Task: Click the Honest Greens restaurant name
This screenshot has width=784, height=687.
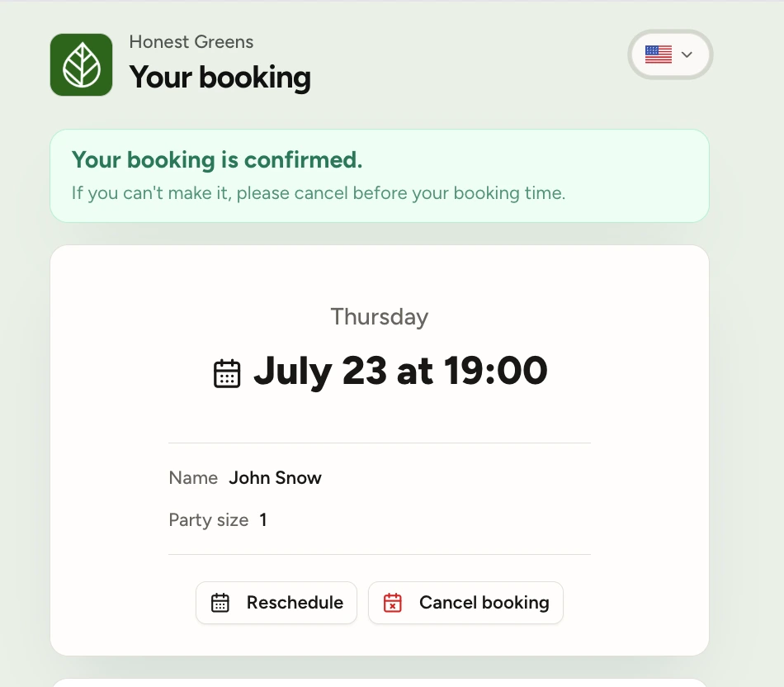Action: (x=191, y=42)
